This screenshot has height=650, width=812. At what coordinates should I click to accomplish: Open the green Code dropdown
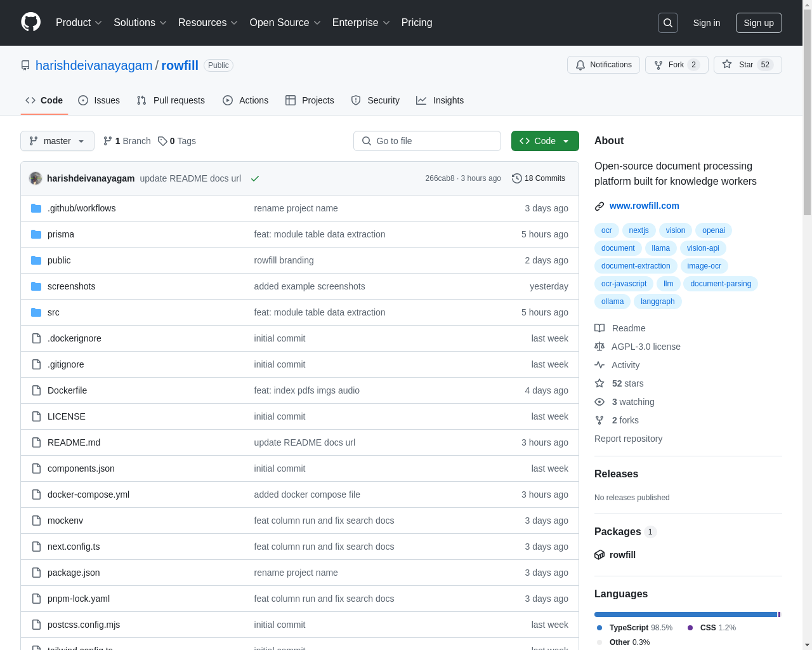[545, 141]
